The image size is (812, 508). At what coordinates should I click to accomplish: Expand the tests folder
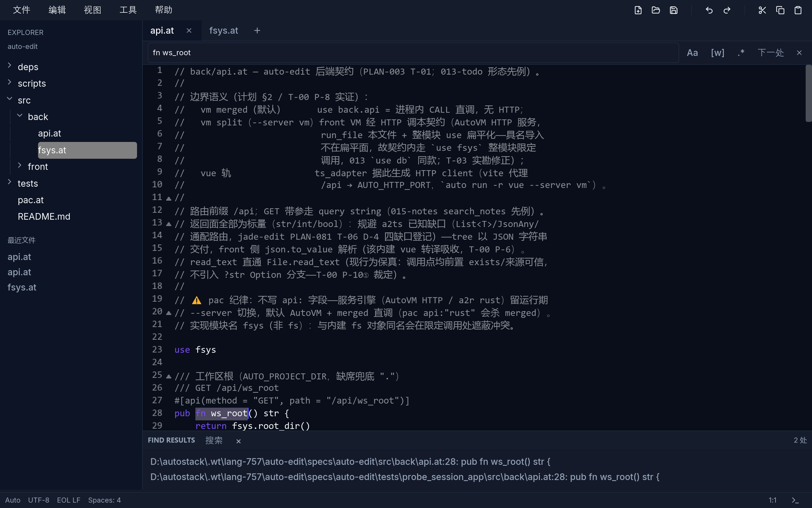coord(10,182)
